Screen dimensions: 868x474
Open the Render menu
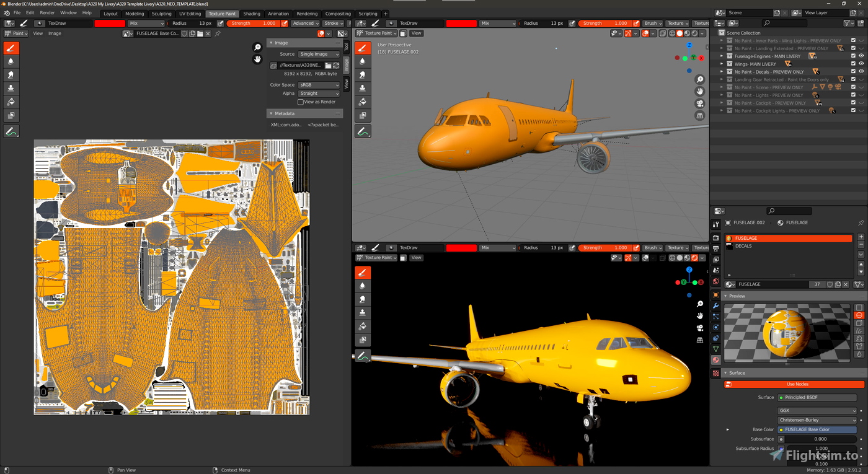tap(47, 12)
